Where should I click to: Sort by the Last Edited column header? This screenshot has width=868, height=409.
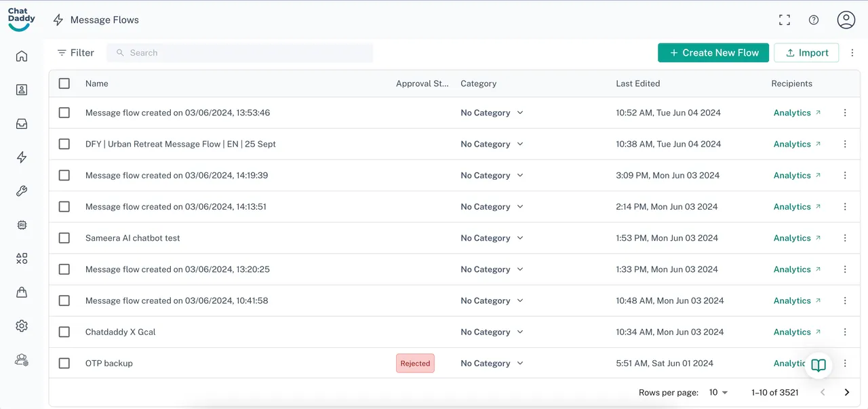pos(637,83)
